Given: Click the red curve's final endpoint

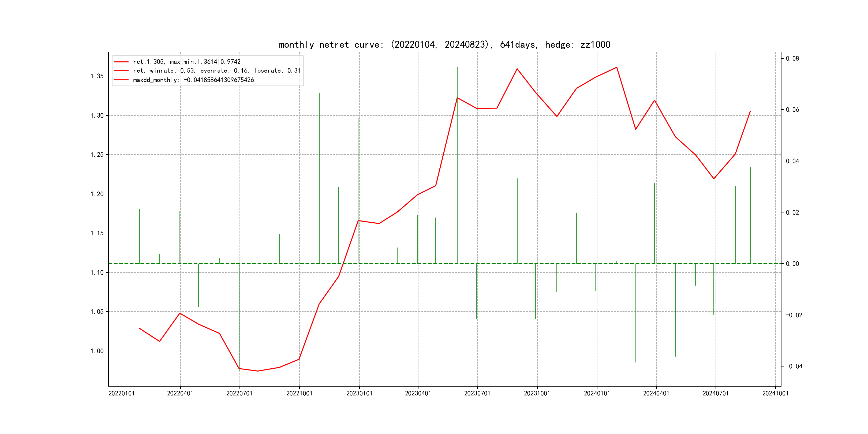Looking at the screenshot, I should 750,111.
